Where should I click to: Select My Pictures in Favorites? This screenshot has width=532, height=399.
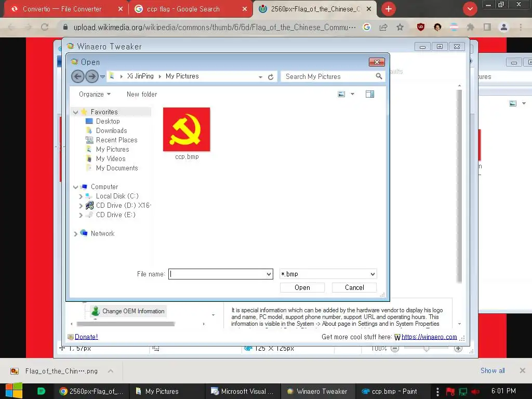click(x=112, y=149)
